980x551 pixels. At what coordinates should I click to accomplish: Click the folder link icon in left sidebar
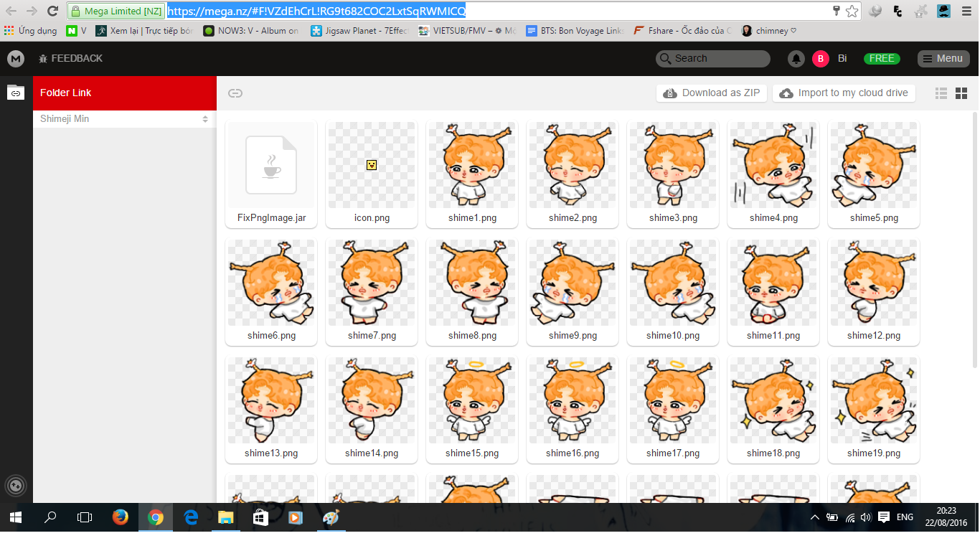click(x=16, y=92)
